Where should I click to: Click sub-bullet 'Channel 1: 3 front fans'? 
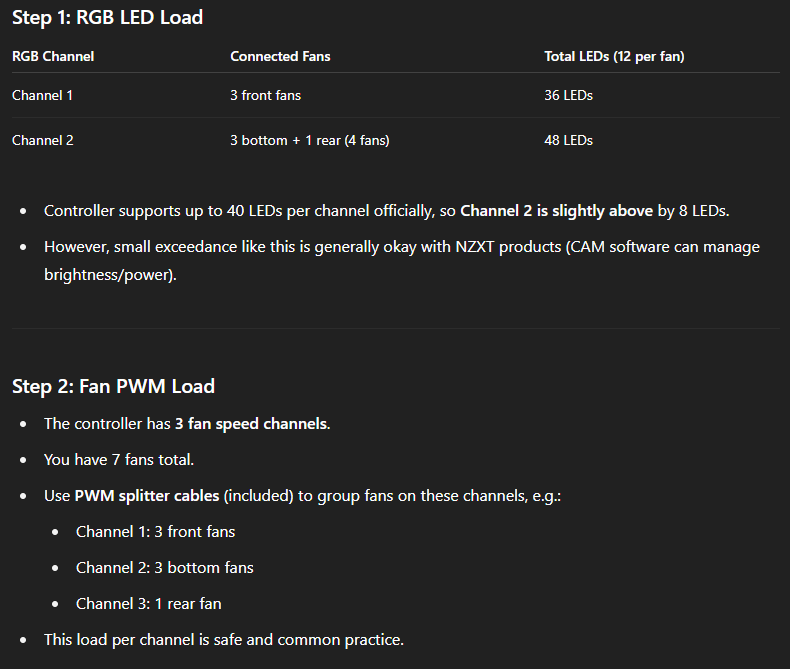coord(156,531)
